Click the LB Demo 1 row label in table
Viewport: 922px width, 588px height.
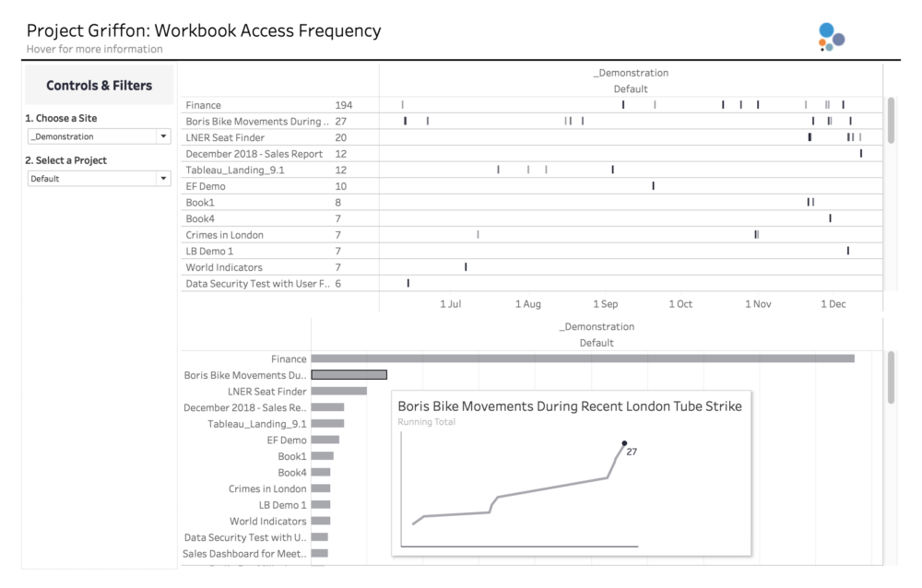pos(209,251)
